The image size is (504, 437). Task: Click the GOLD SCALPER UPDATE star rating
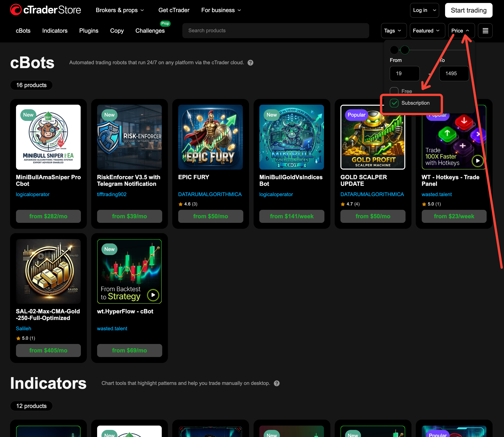click(350, 204)
